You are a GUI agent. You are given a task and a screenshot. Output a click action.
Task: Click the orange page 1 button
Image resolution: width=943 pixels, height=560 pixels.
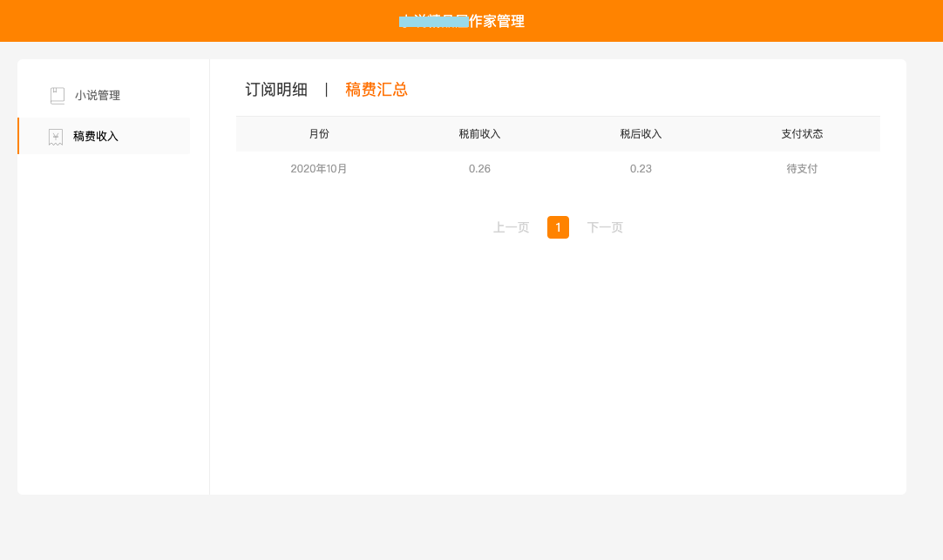558,227
